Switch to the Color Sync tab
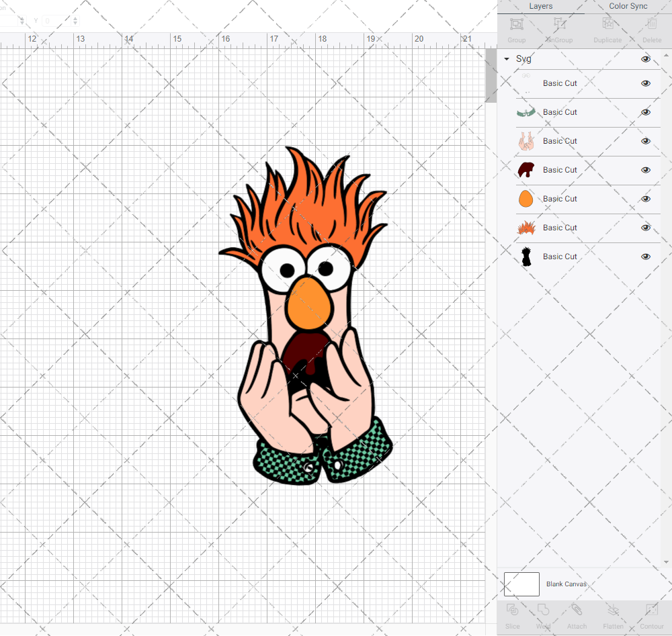The image size is (672, 636). point(628,6)
